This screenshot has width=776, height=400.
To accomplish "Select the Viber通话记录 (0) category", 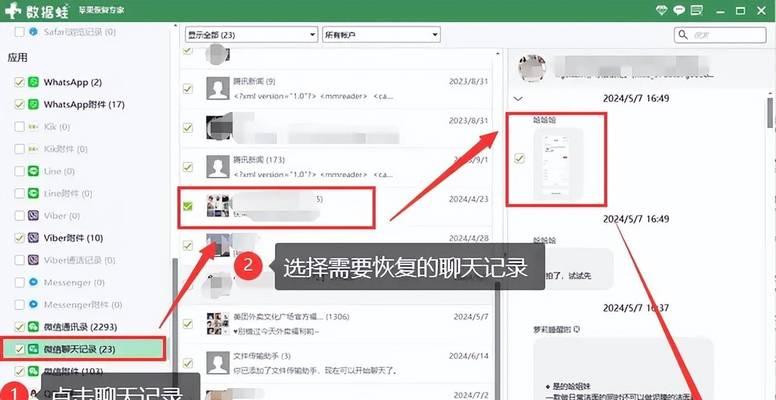I will click(x=80, y=260).
